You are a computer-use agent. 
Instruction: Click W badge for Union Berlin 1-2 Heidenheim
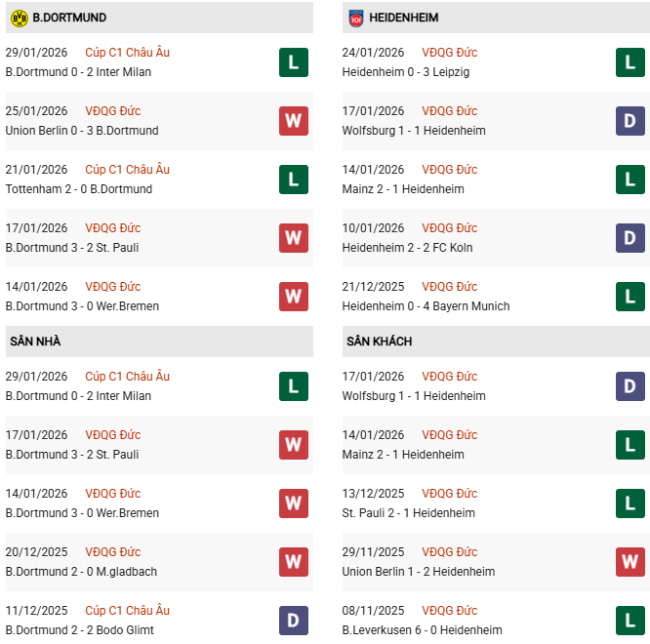point(630,562)
